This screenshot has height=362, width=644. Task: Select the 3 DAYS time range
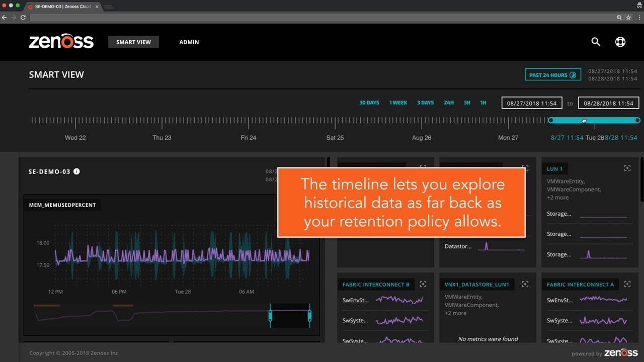[x=425, y=103]
